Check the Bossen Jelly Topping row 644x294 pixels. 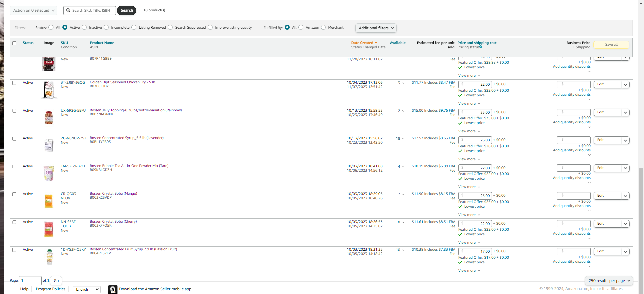click(x=14, y=111)
